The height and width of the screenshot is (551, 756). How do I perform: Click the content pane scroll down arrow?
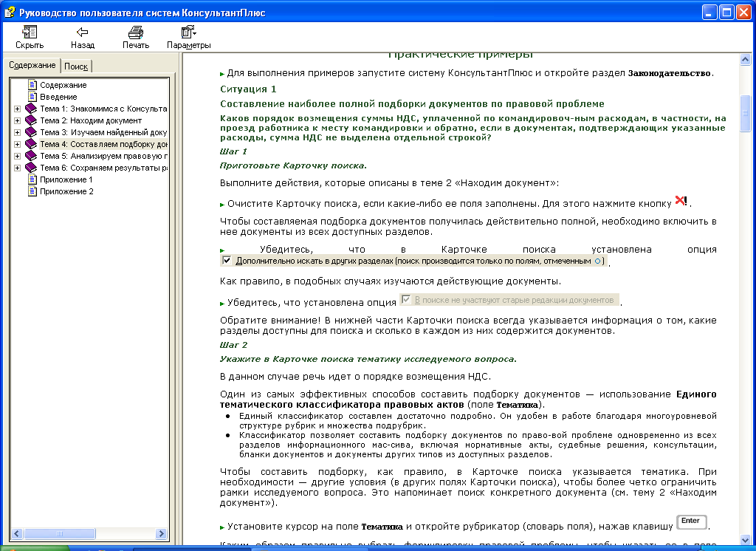pyautogui.click(x=745, y=539)
